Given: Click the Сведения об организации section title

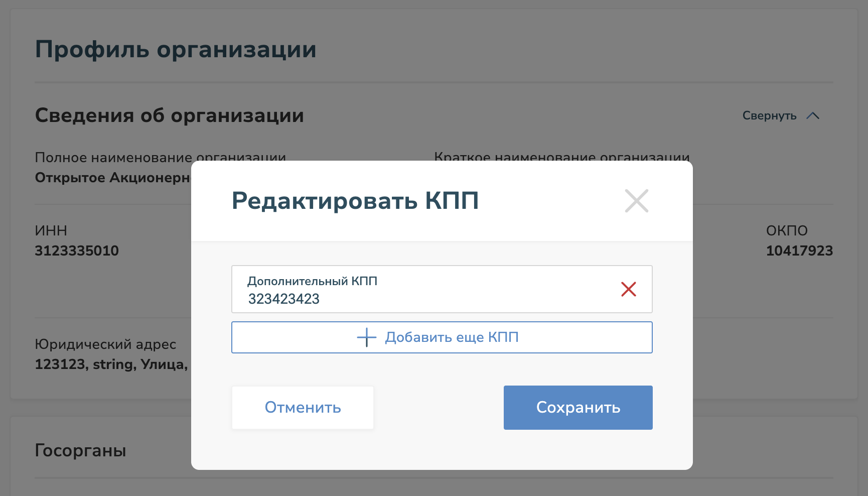Looking at the screenshot, I should [170, 115].
